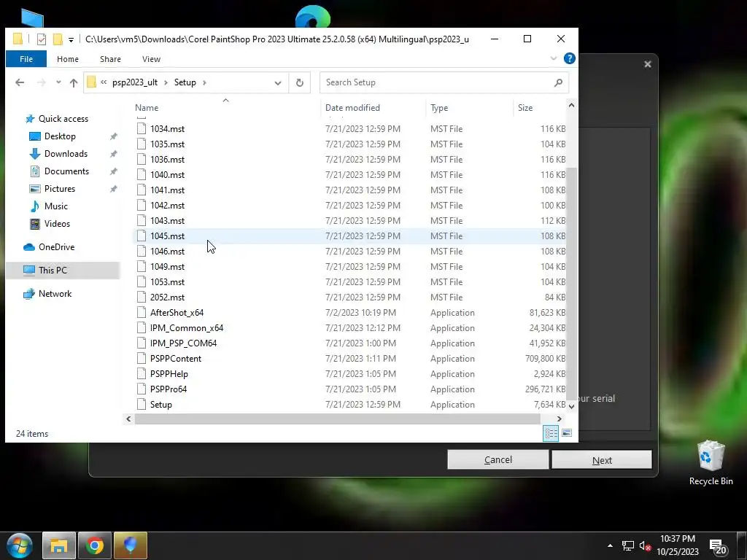
Task: Click the Back navigation arrow
Action: pyautogui.click(x=20, y=82)
